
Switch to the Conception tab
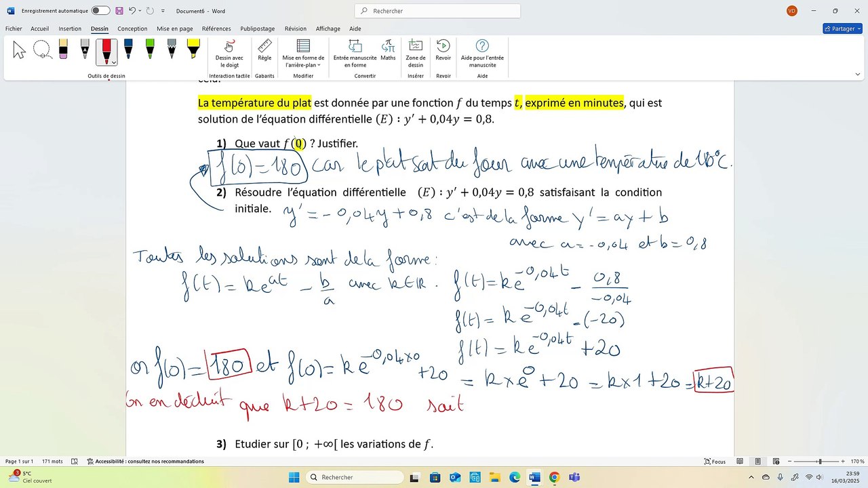coord(132,28)
